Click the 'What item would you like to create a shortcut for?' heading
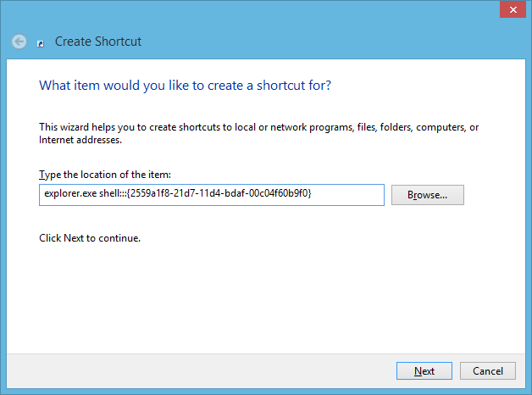 185,86
